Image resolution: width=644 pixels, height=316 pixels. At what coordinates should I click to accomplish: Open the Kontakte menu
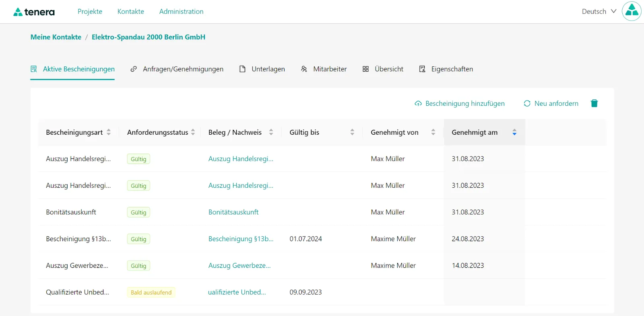(131, 12)
